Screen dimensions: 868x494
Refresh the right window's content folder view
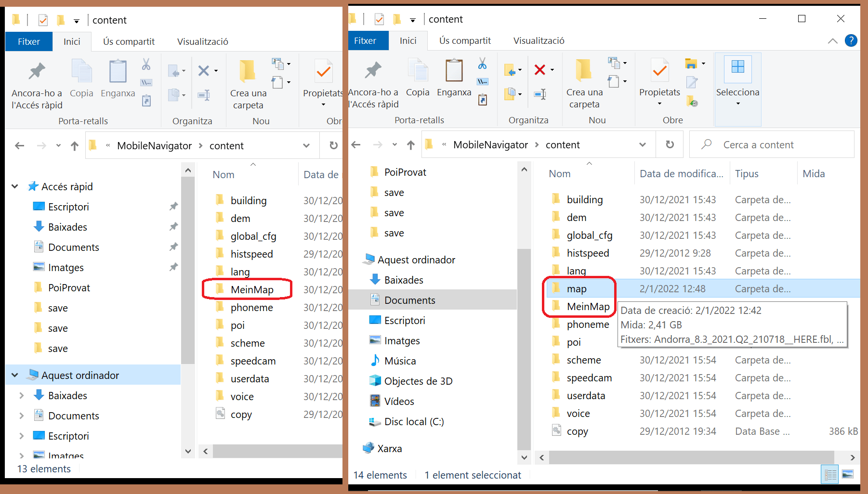point(670,144)
